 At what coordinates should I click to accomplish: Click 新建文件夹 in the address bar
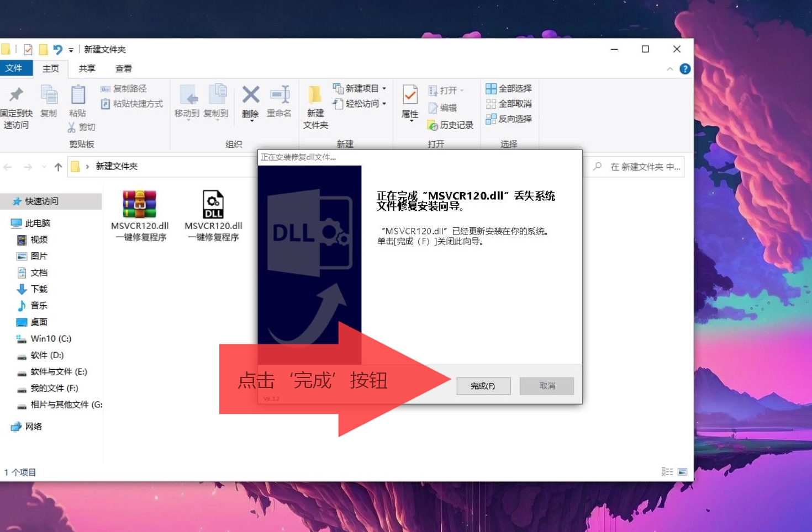click(117, 166)
